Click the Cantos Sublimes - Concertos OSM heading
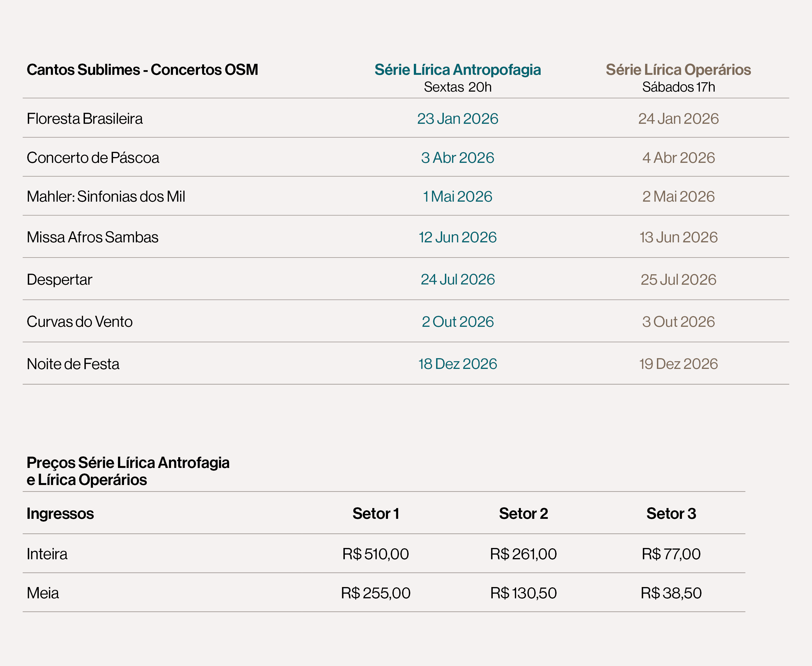 pos(142,70)
